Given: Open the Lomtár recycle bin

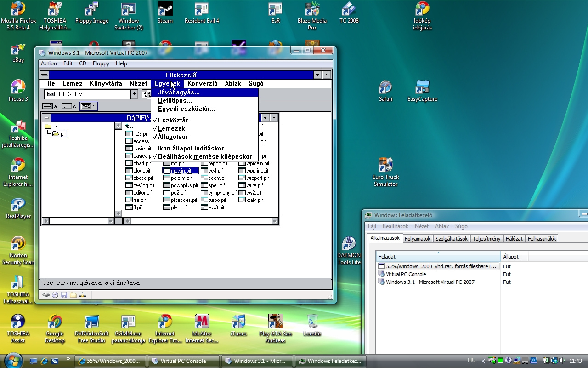Looking at the screenshot, I should (312, 326).
